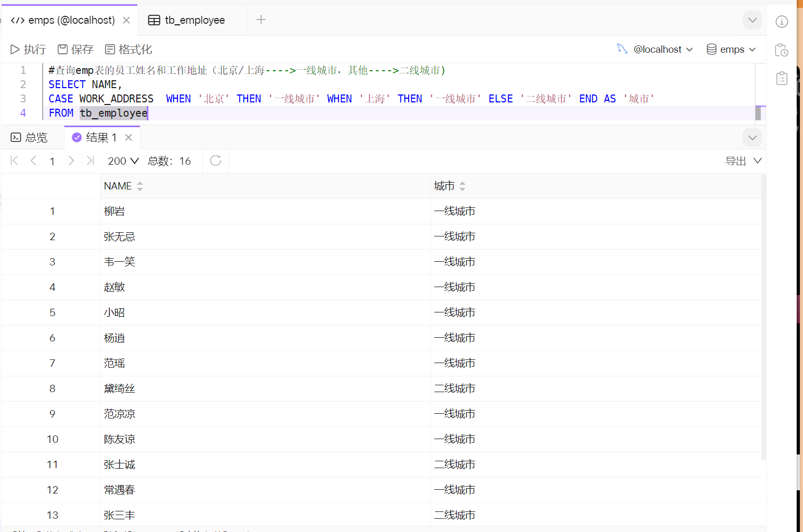Select the cell 常遇春

point(266,490)
